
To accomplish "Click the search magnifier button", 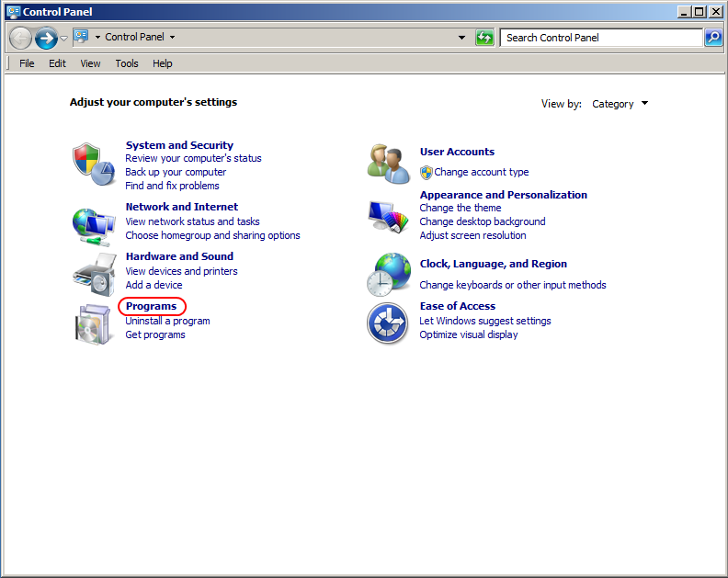I will point(713,37).
